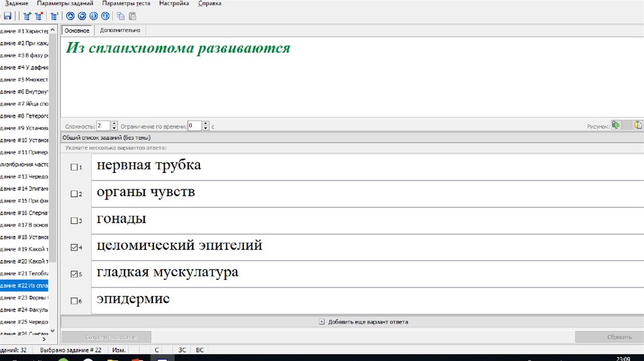Uncheck the 'целомический эпителий' answer checkbox

[x=74, y=248]
